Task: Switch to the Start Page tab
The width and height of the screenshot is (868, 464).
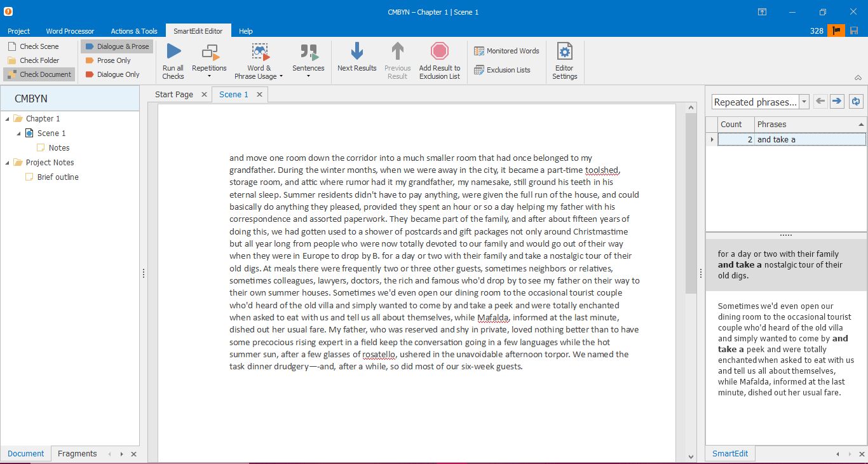Action: 173,94
